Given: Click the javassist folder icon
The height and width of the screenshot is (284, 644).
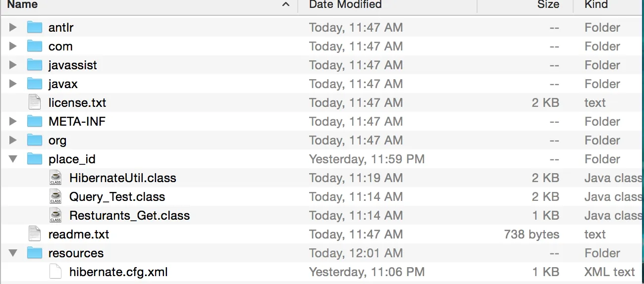Looking at the screenshot, I should click(35, 65).
